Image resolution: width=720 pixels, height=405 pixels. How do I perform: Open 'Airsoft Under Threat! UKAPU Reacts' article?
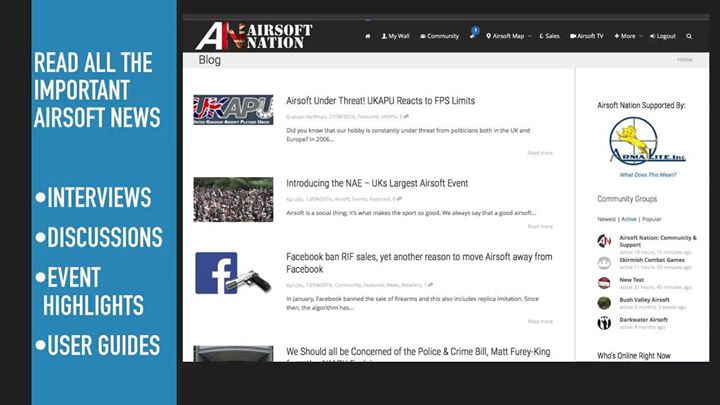point(380,101)
